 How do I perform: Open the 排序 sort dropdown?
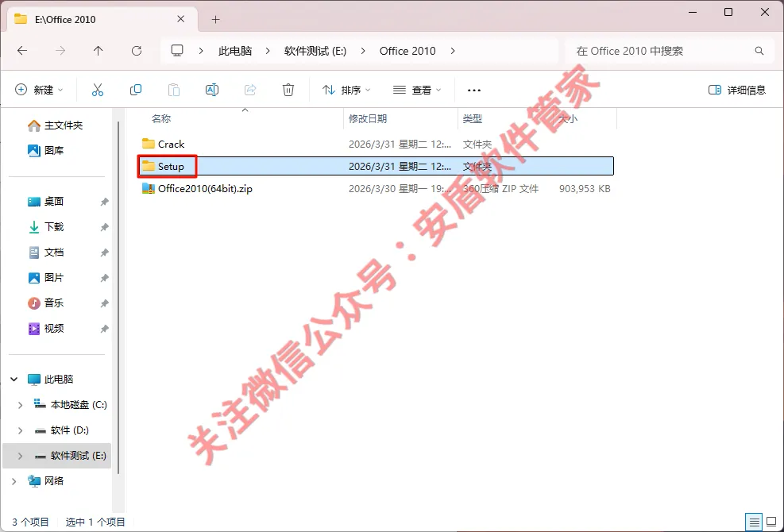[x=346, y=90]
